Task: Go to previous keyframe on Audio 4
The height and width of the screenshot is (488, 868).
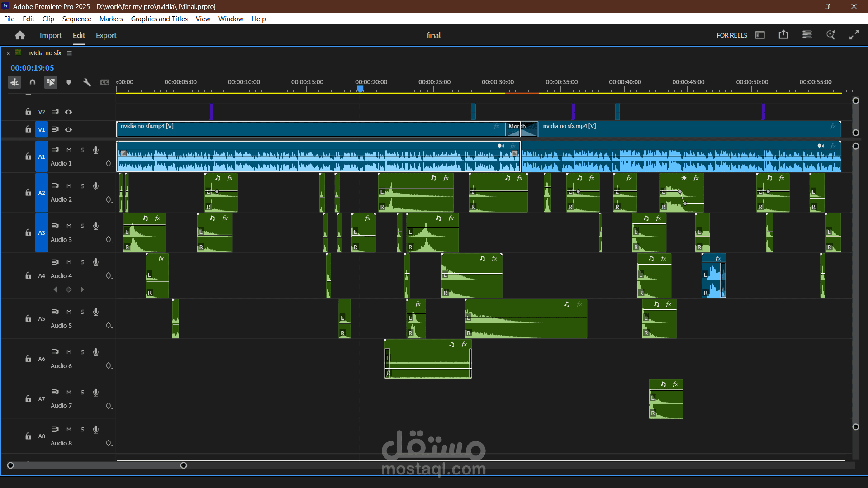Action: pos(56,289)
